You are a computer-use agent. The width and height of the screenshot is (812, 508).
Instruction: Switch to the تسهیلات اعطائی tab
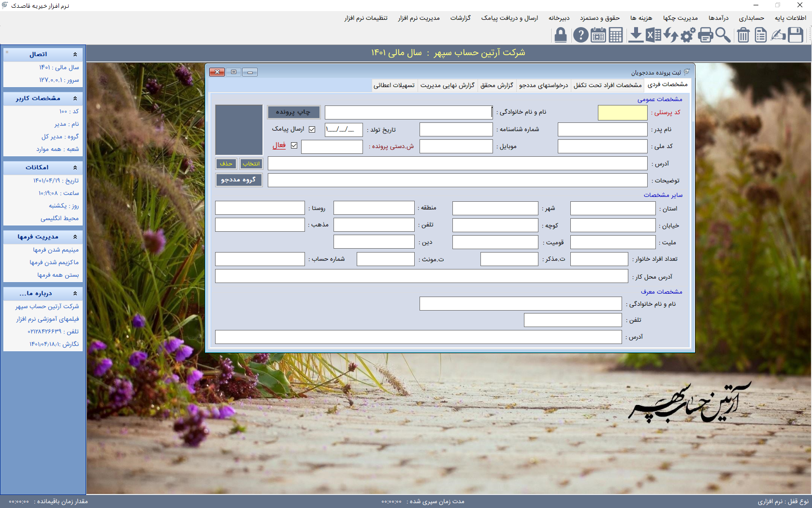tap(394, 85)
